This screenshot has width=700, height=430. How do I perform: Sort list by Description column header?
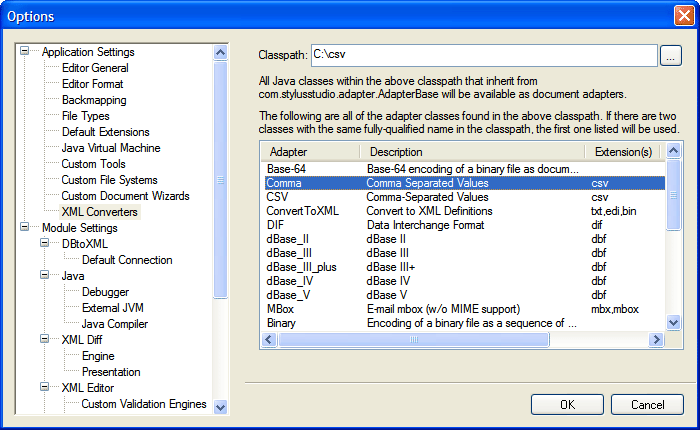coord(472,152)
